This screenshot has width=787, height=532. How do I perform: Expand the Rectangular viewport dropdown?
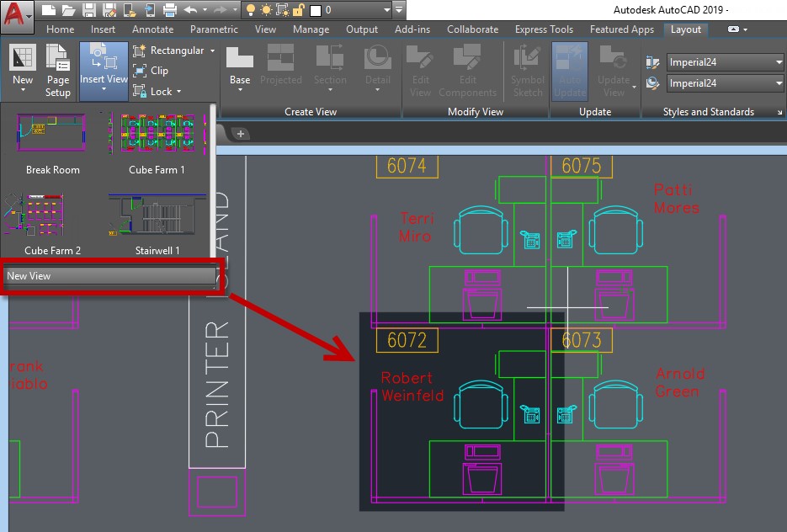[212, 51]
